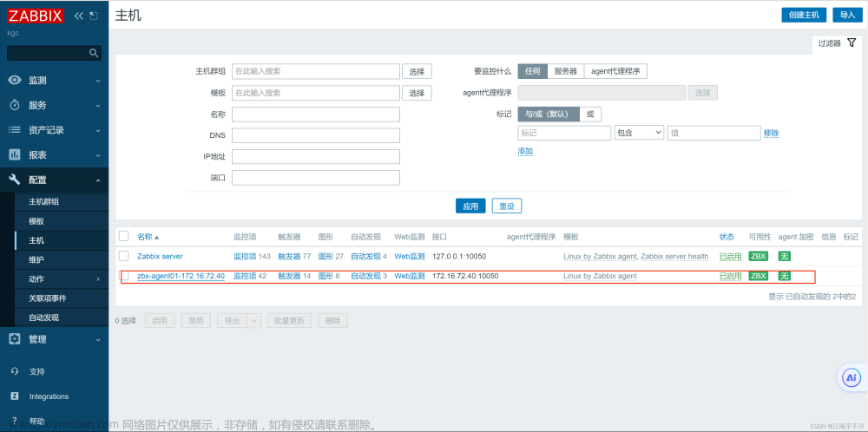Click the 过滤器 tab
The width and height of the screenshot is (868, 432).
837,43
